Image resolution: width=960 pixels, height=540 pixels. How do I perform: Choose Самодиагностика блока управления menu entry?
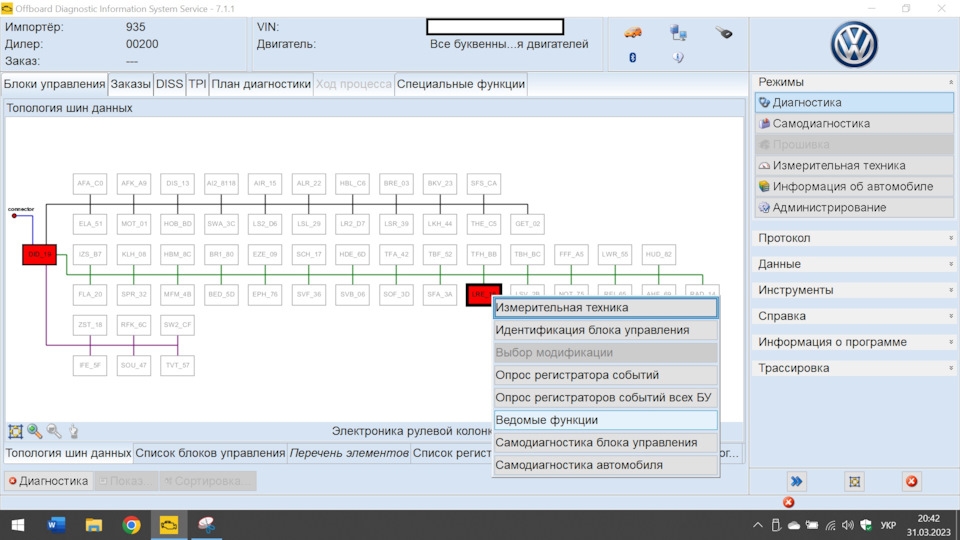click(x=606, y=443)
